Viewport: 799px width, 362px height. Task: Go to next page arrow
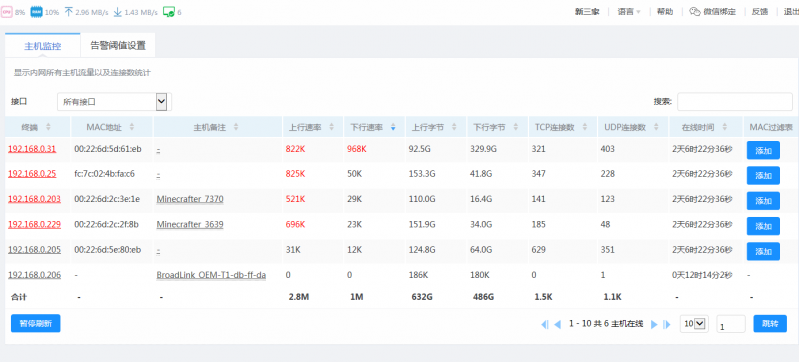pos(654,324)
